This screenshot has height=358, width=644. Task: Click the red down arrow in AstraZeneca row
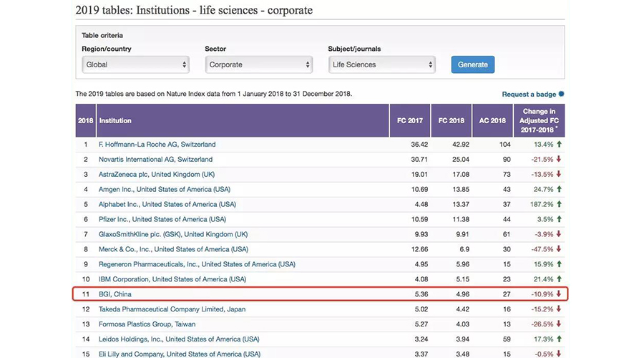559,174
